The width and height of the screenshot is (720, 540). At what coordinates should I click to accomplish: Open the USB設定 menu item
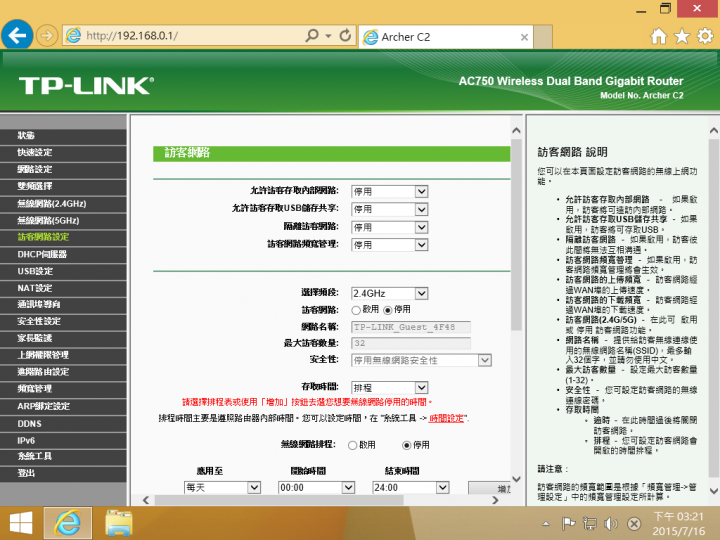pyautogui.click(x=63, y=271)
